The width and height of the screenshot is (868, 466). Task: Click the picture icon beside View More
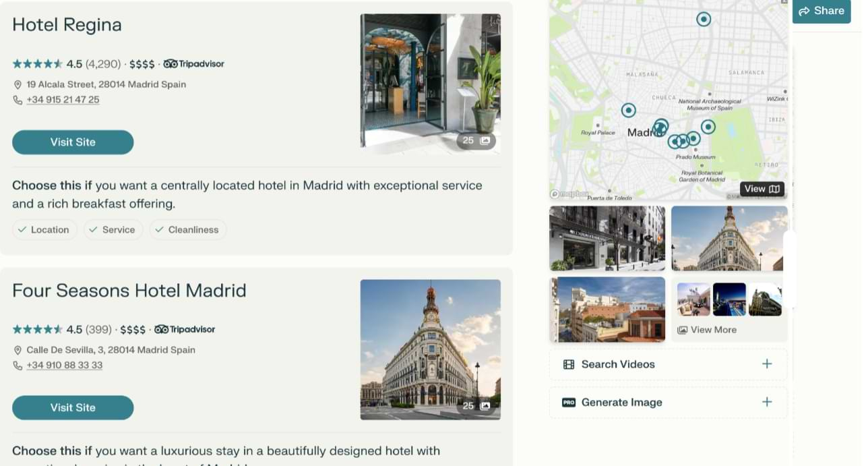pyautogui.click(x=682, y=330)
